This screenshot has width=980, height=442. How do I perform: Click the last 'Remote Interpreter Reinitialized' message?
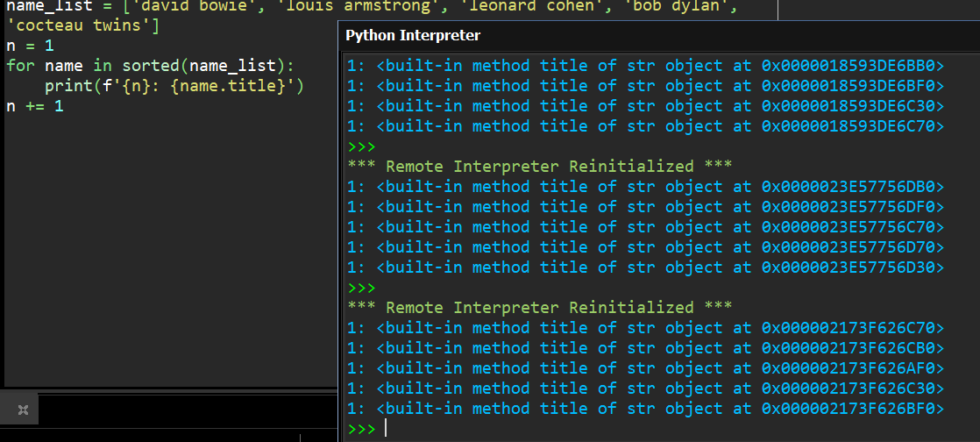pos(540,308)
